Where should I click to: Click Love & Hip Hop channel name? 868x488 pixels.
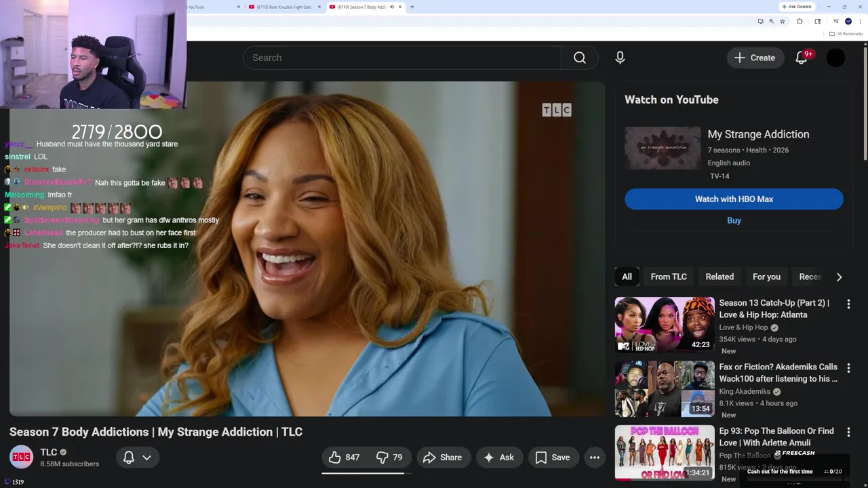pyautogui.click(x=743, y=327)
